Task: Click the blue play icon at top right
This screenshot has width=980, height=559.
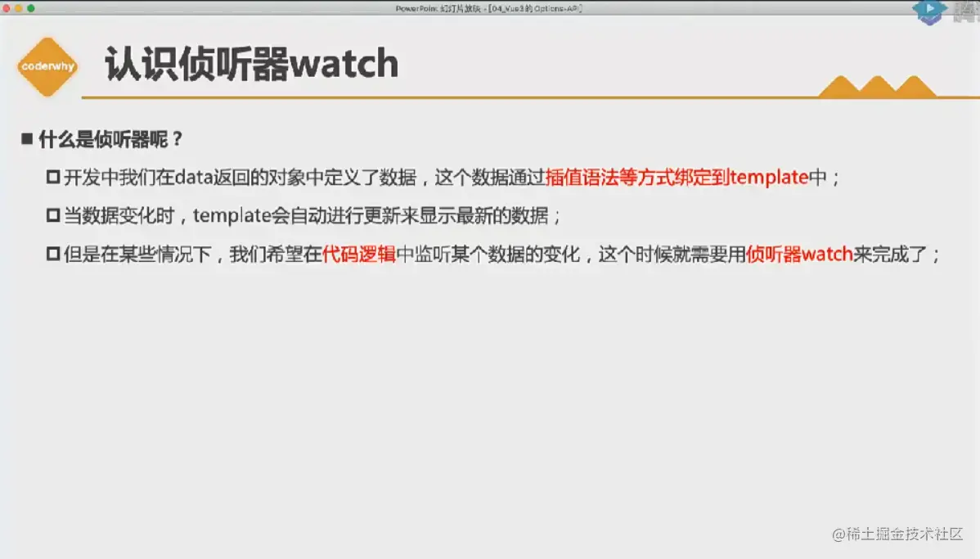Action: [929, 11]
